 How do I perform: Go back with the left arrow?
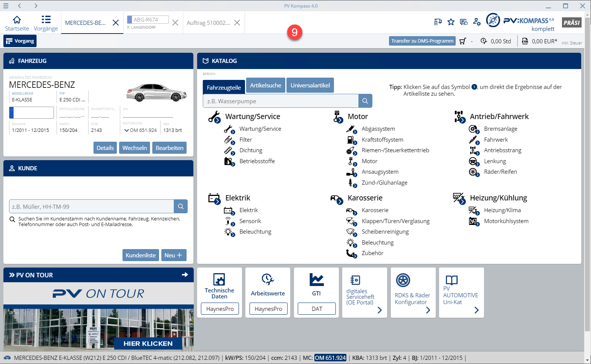point(20,6)
